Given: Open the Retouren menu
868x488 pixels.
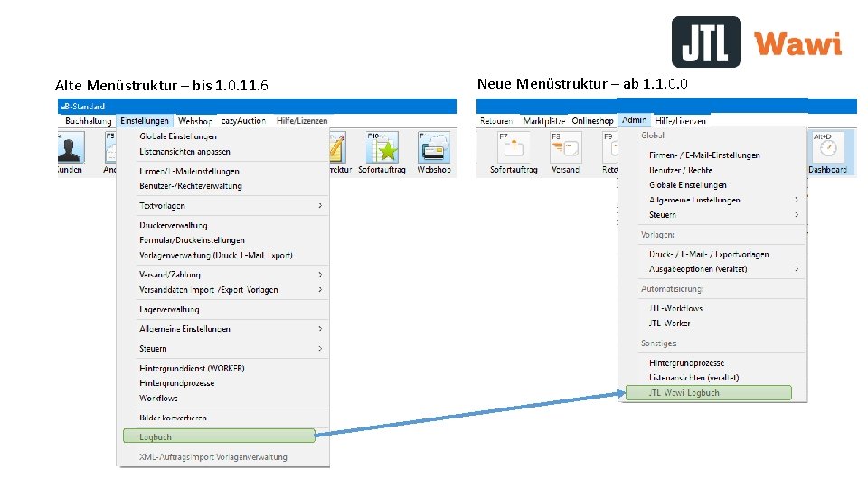Looking at the screenshot, I should tap(496, 120).
